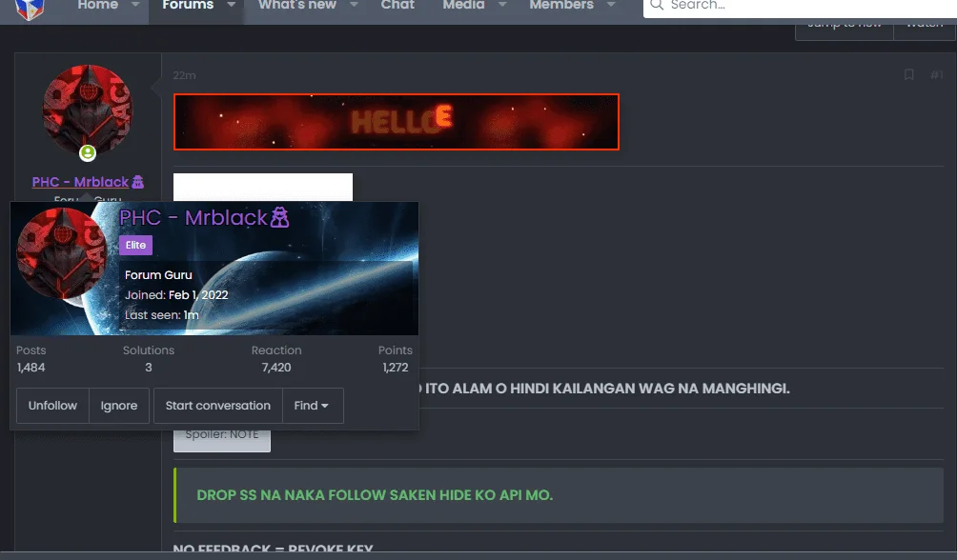Click the Elite badge
This screenshot has width=957, height=560.
(x=135, y=245)
